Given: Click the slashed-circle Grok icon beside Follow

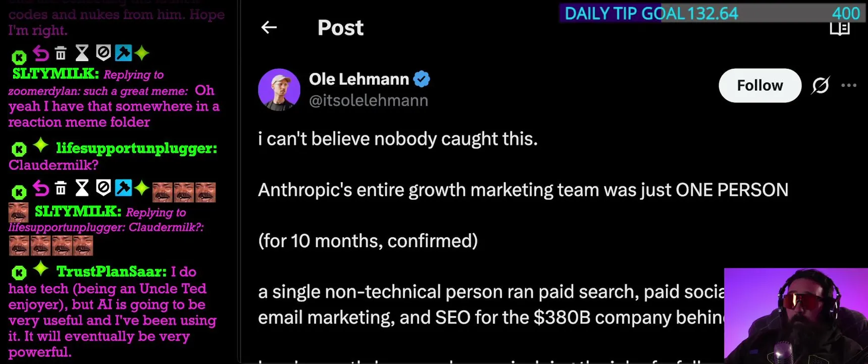Looking at the screenshot, I should coord(820,85).
